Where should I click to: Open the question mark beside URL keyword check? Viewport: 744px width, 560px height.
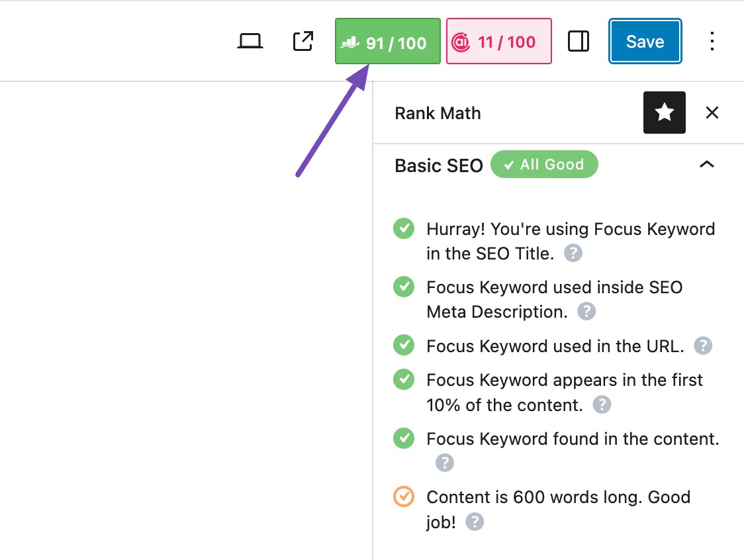click(703, 345)
